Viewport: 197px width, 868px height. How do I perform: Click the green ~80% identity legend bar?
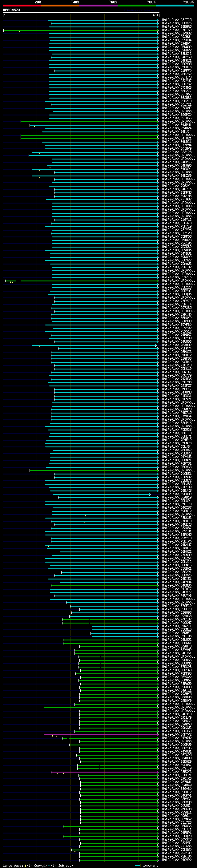point(137,6)
